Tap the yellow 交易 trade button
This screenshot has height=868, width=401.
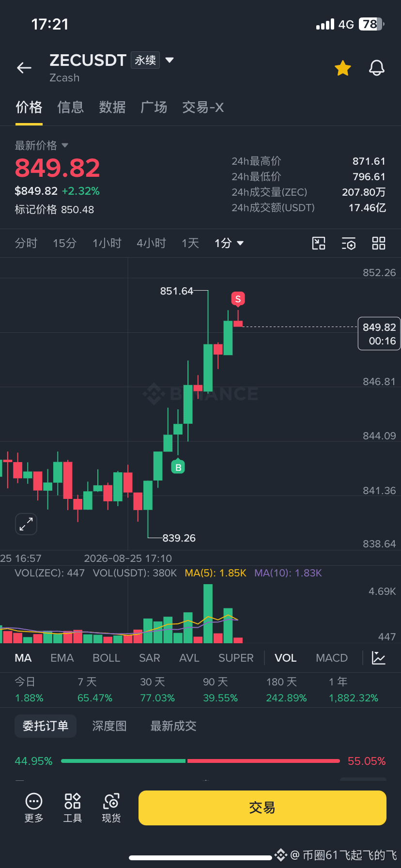tap(262, 807)
